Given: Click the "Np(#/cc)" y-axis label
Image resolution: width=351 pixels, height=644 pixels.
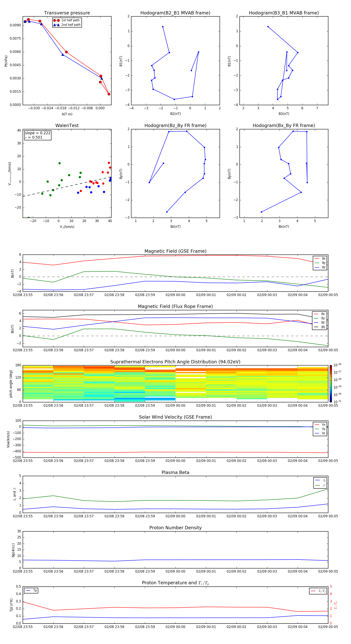Looking at the screenshot, I should click(13, 550).
